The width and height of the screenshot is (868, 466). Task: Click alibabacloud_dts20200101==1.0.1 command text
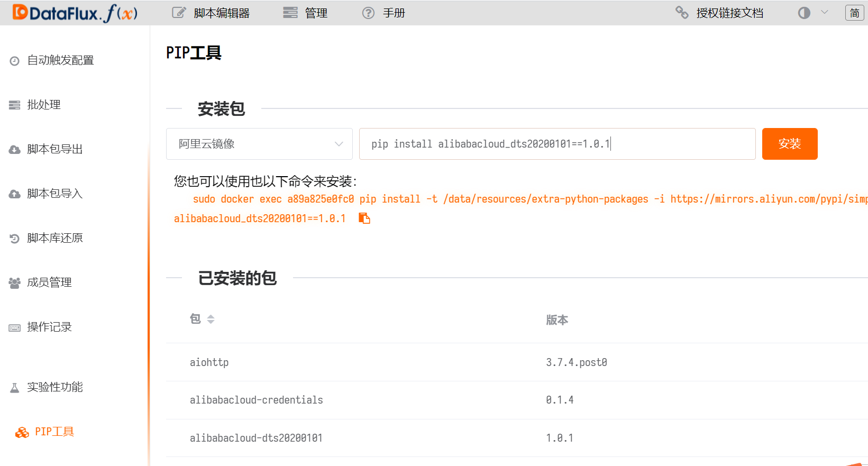[x=260, y=218]
